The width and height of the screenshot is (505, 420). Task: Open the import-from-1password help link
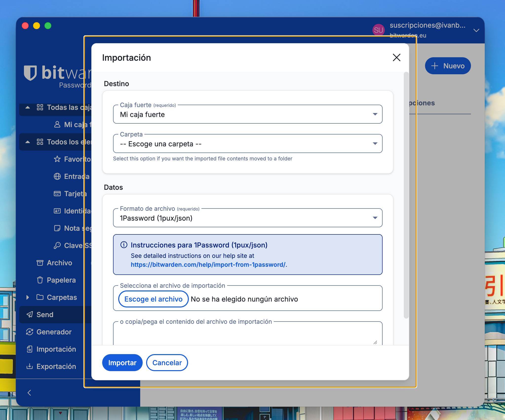[x=208, y=265]
